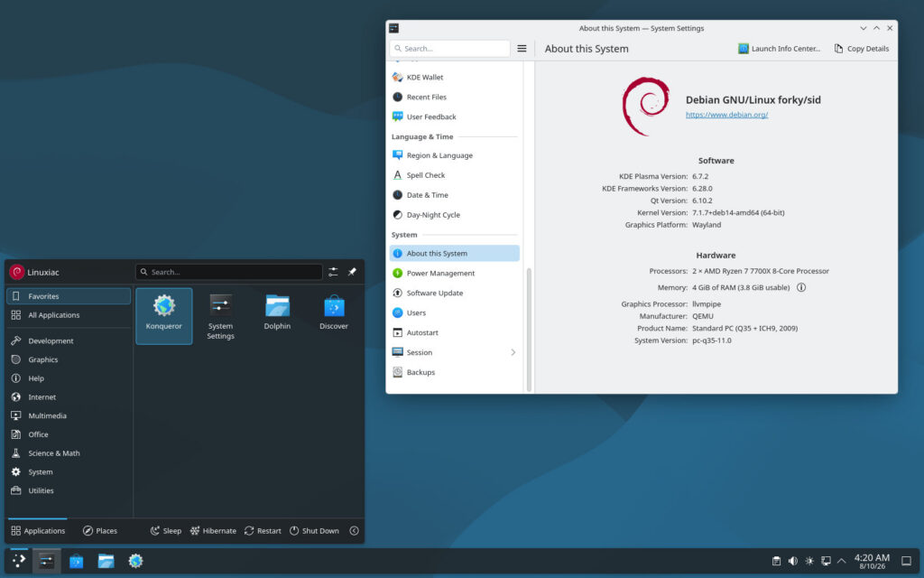Launch Konqueror from Favorites

pos(164,315)
